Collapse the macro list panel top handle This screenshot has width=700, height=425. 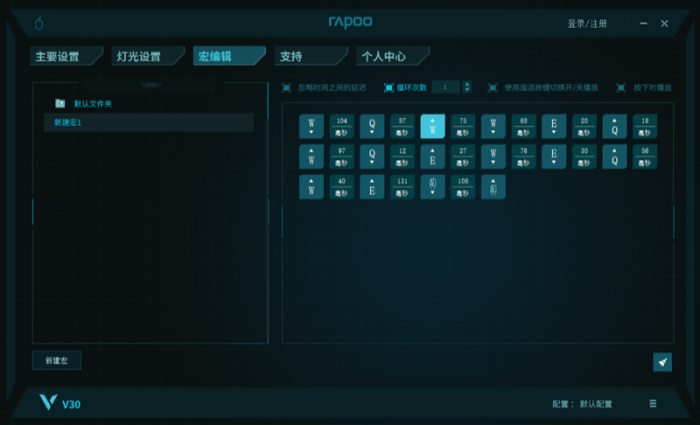point(150,85)
